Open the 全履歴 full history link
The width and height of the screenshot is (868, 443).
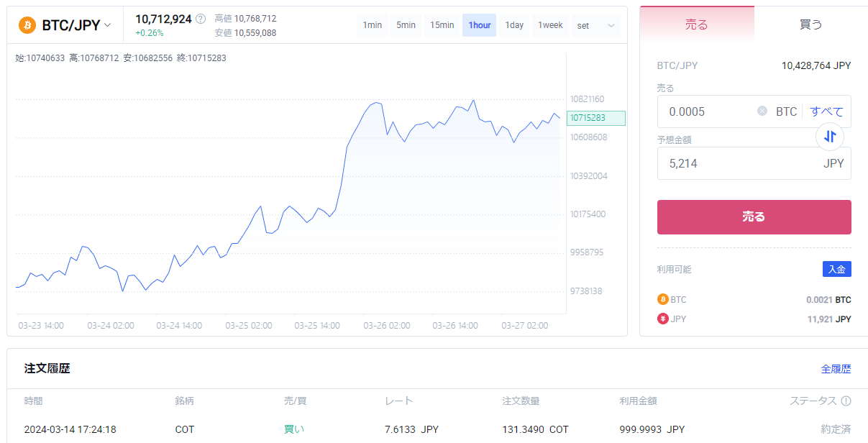click(x=836, y=369)
